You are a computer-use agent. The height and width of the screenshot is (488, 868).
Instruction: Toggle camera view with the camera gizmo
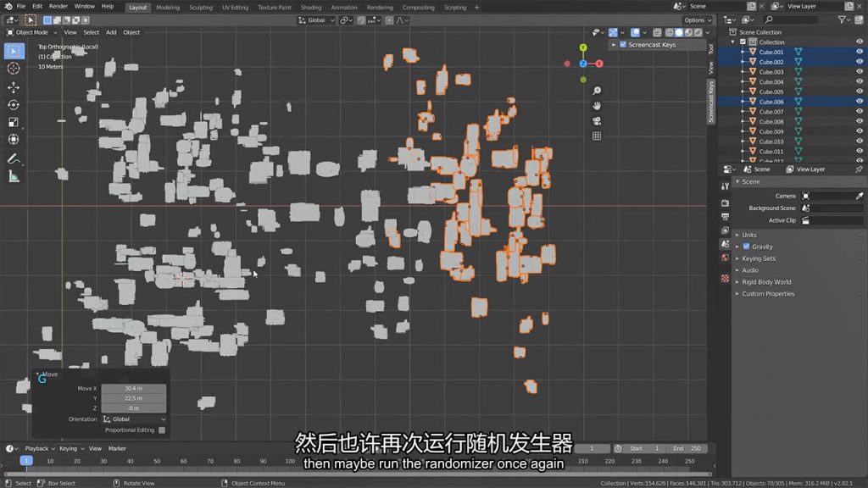(x=597, y=120)
